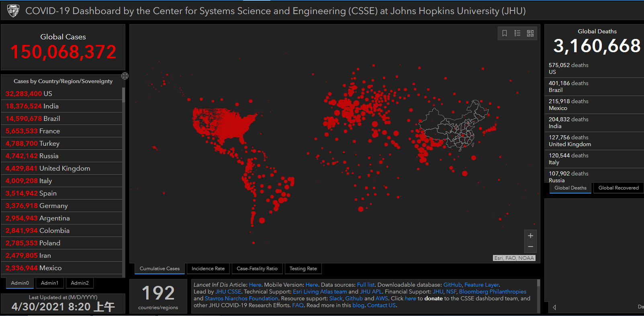The width and height of the screenshot is (644, 316).
Task: Click the info text panel scrollbar
Action: pos(538,283)
